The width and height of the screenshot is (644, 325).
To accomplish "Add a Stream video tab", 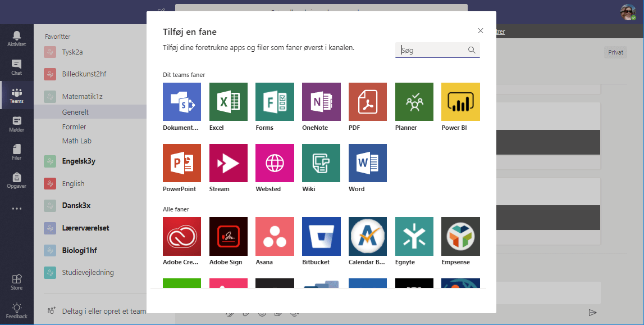I will (x=229, y=163).
